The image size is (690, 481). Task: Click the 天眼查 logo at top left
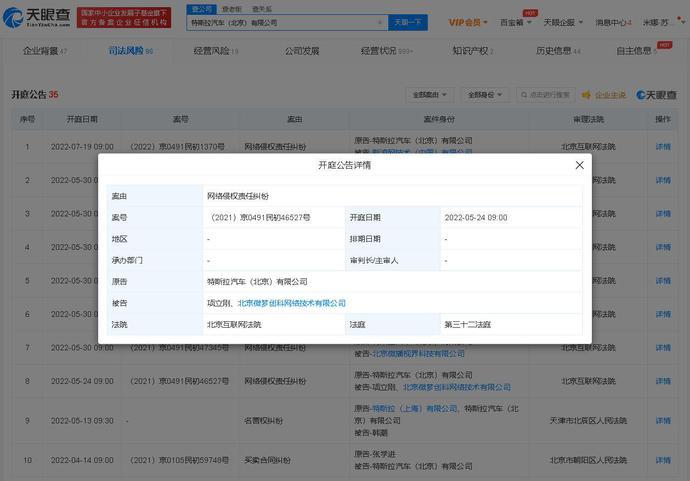pyautogui.click(x=37, y=17)
